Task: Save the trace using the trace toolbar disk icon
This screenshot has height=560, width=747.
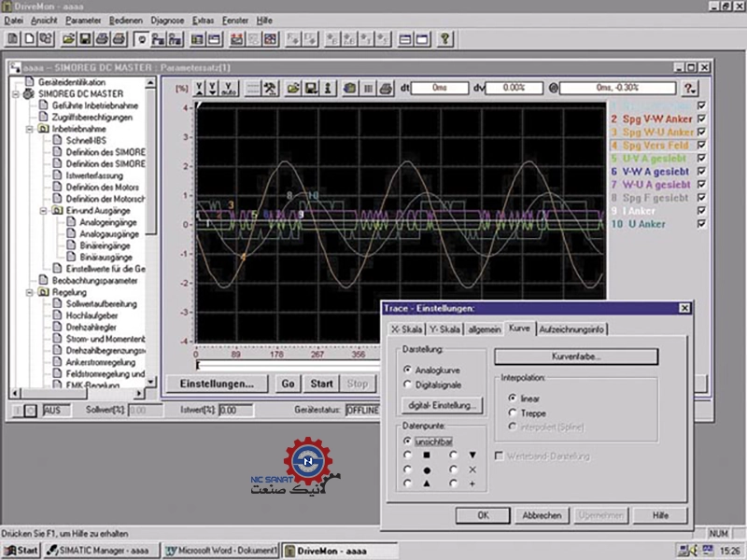Action: (x=310, y=89)
